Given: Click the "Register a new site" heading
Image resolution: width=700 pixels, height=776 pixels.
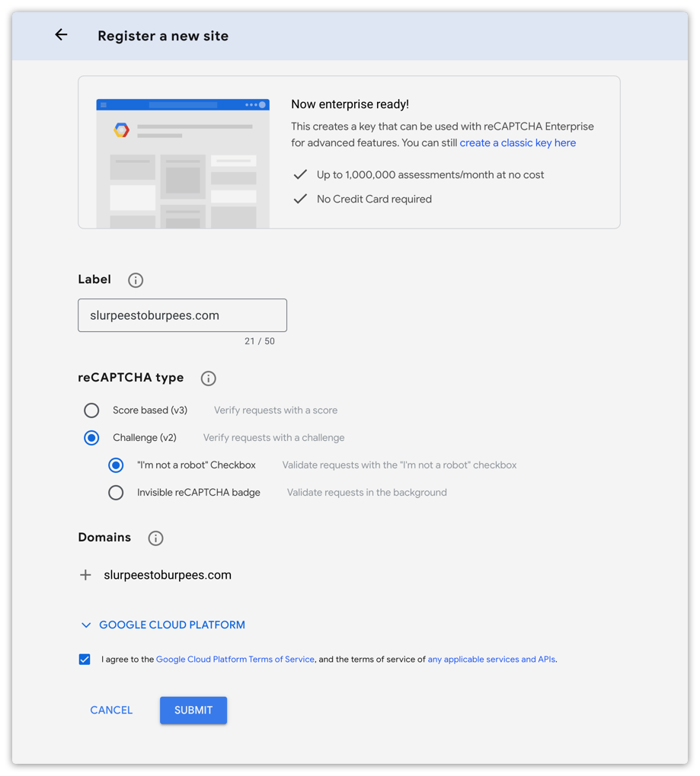Looking at the screenshot, I should pos(163,36).
